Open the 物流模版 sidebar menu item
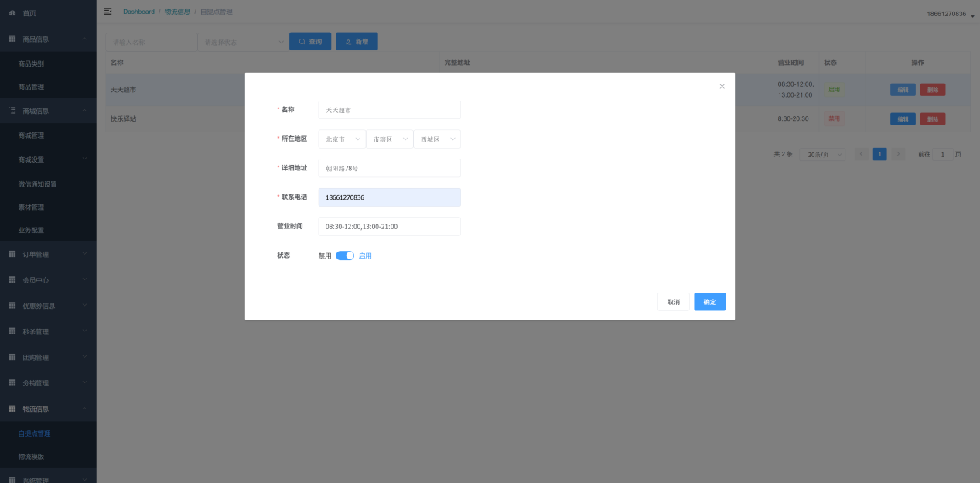This screenshot has width=980, height=483. 32,457
